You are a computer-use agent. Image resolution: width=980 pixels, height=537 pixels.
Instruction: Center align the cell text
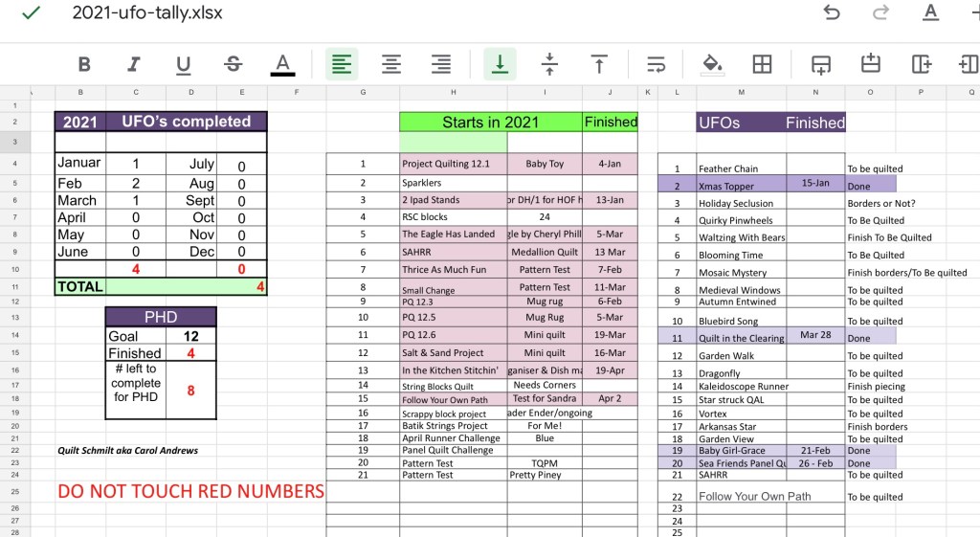[391, 64]
